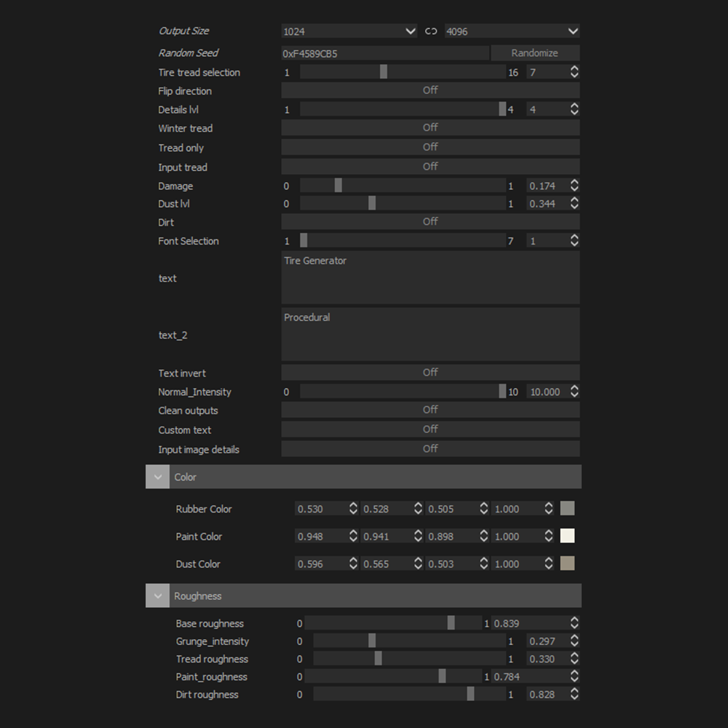Viewport: 728px width, 728px height.
Task: Open the 1024 output size dropdown
Action: click(x=349, y=31)
